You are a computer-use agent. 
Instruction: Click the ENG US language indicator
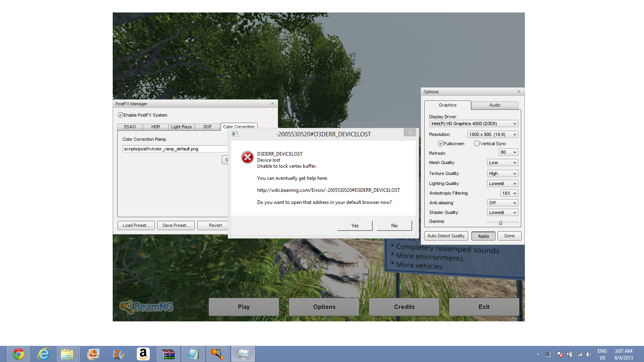[x=603, y=354]
